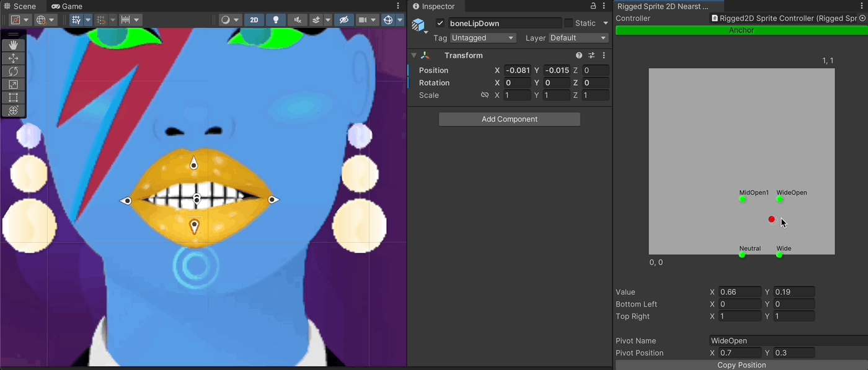Click the Pivot Name WideOpen field

coord(789,341)
